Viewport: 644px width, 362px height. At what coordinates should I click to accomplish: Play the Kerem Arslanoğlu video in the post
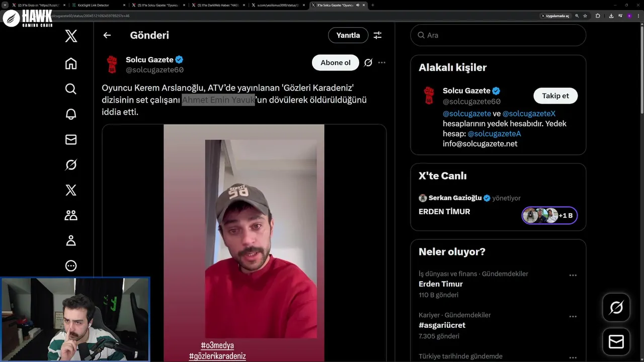pos(244,242)
